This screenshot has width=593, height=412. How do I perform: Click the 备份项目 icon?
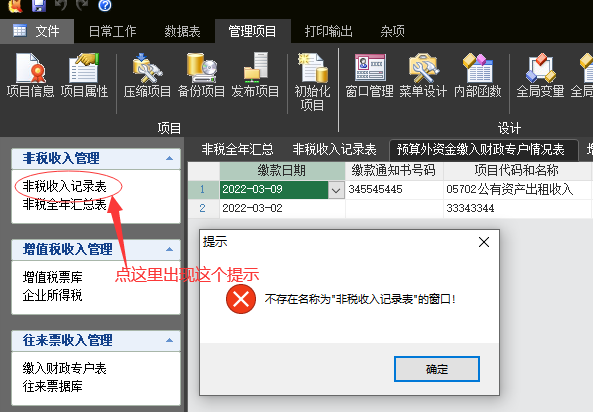[x=201, y=75]
